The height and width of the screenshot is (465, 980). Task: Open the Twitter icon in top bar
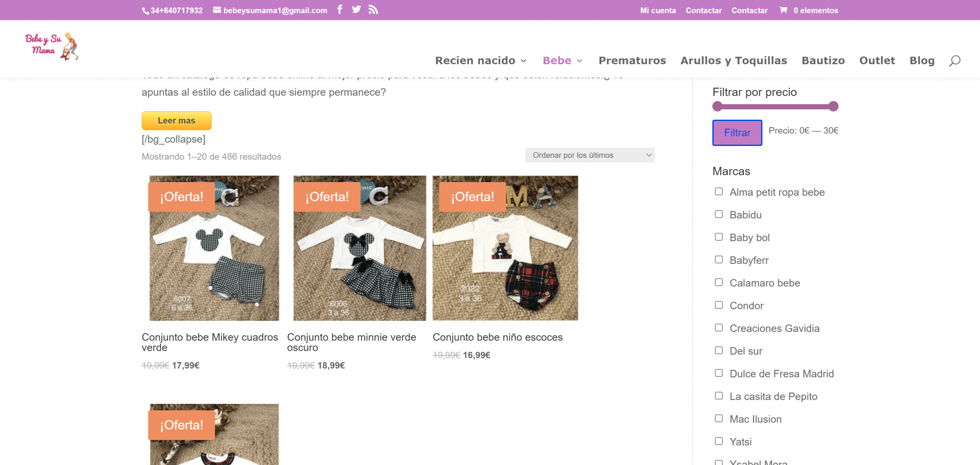pos(356,9)
